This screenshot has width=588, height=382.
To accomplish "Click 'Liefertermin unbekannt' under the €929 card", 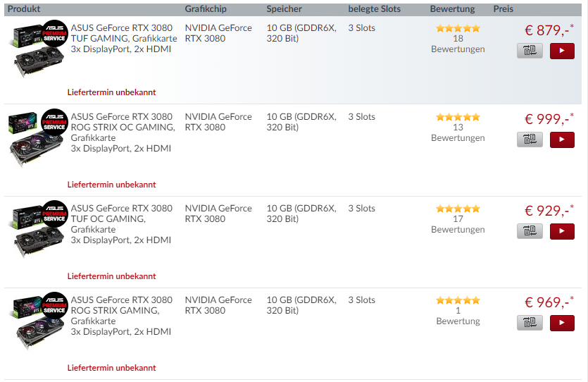I will pos(111,276).
